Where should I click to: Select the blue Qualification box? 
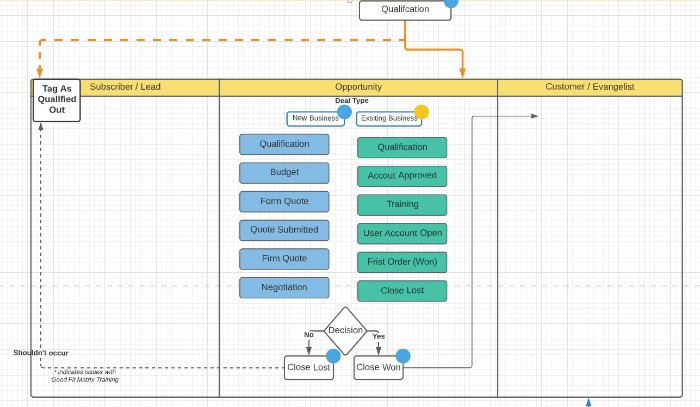284,144
